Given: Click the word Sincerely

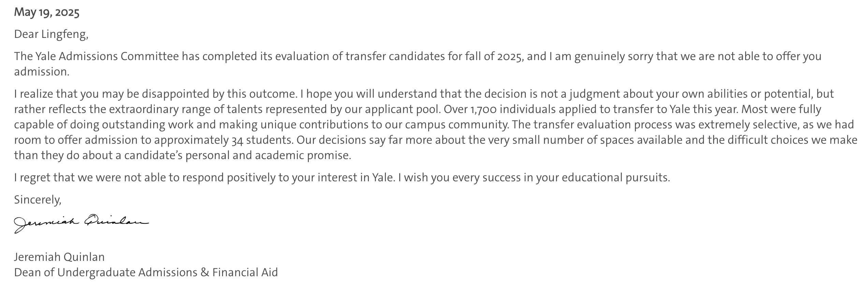Looking at the screenshot, I should 38,200.
